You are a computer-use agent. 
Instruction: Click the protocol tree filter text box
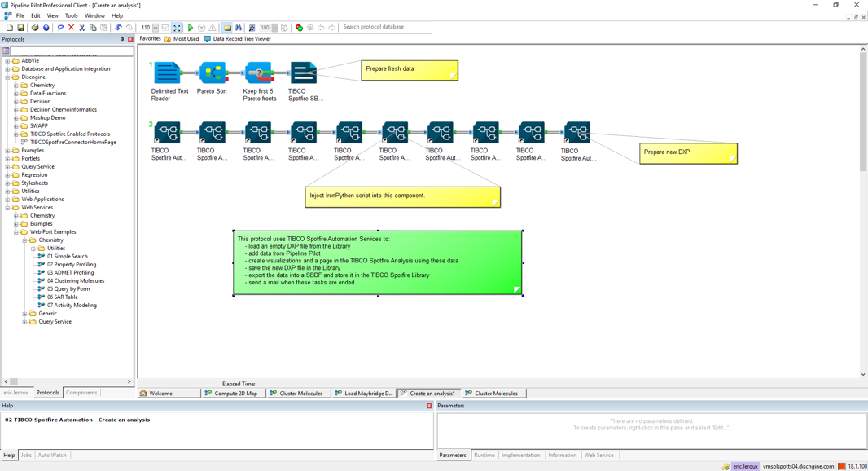(x=72, y=51)
